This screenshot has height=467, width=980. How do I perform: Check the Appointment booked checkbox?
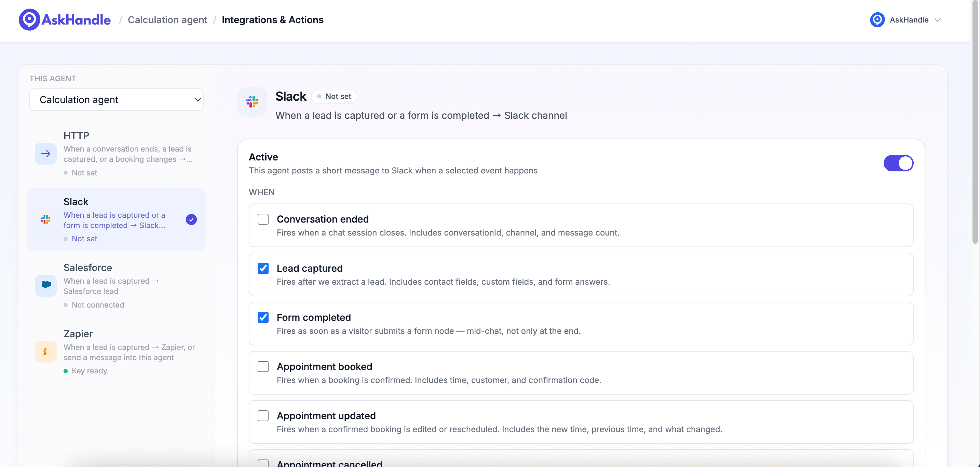click(263, 367)
